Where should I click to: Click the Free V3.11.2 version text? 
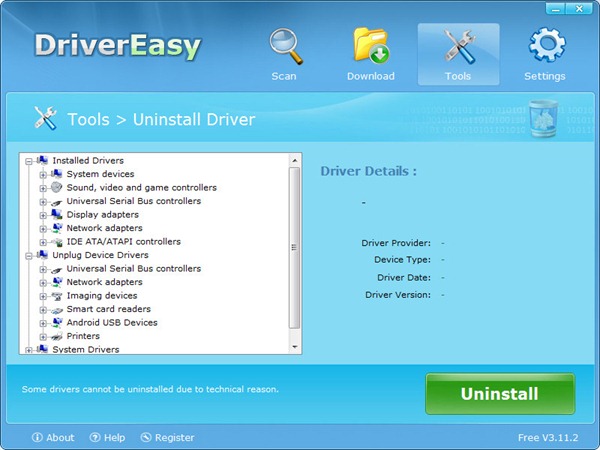(548, 437)
